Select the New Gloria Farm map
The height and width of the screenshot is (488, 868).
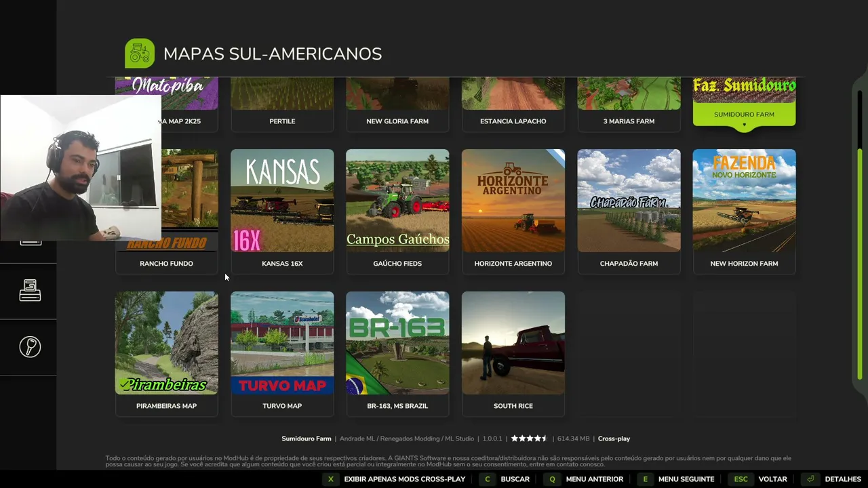(x=397, y=104)
